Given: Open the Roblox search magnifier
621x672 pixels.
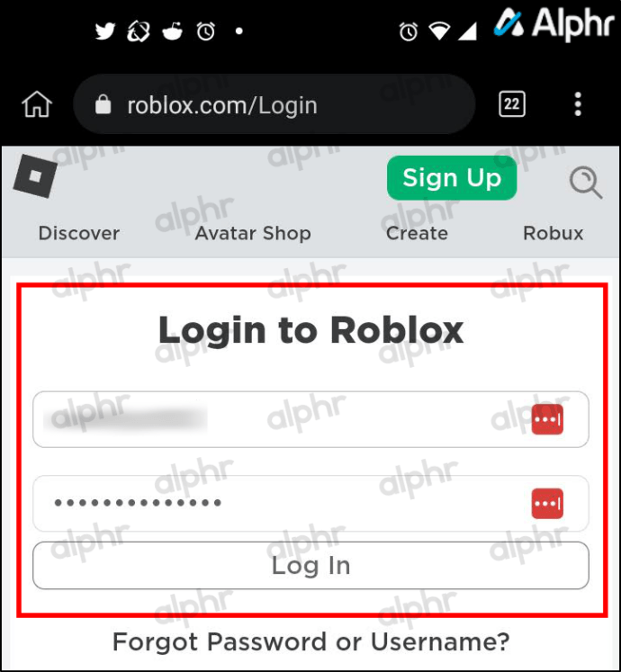Looking at the screenshot, I should tap(585, 183).
